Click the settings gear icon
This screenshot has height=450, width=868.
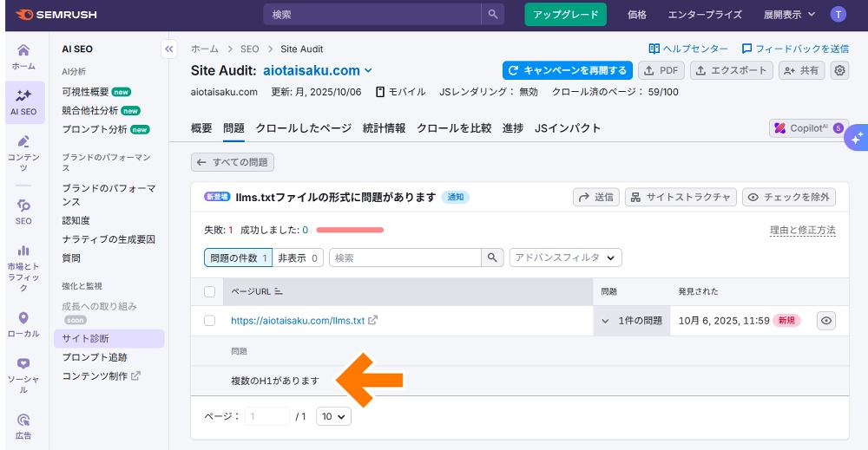coord(839,71)
